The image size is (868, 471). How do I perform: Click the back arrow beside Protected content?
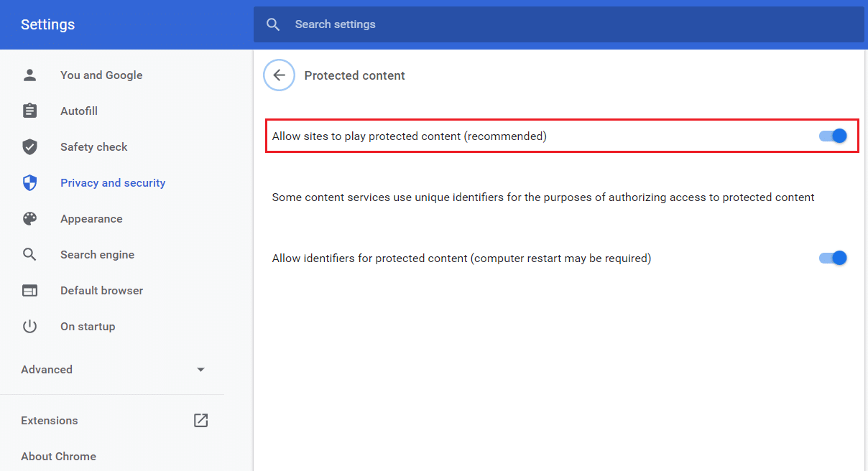[280, 75]
